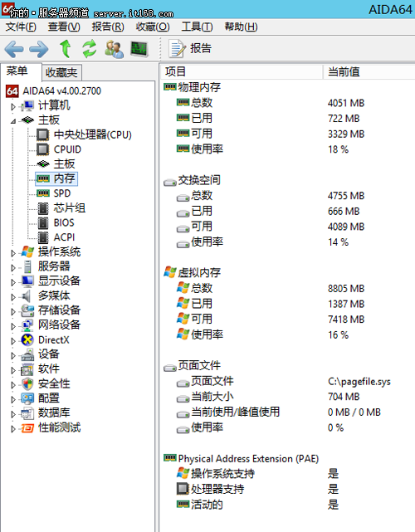This screenshot has width=415, height=532.
Task: Expand the 操作系统 tree node
Action: point(13,253)
